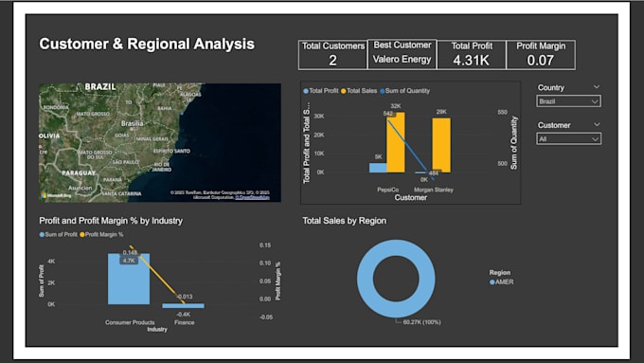Click the Finance negative profit bar

pos(183,306)
